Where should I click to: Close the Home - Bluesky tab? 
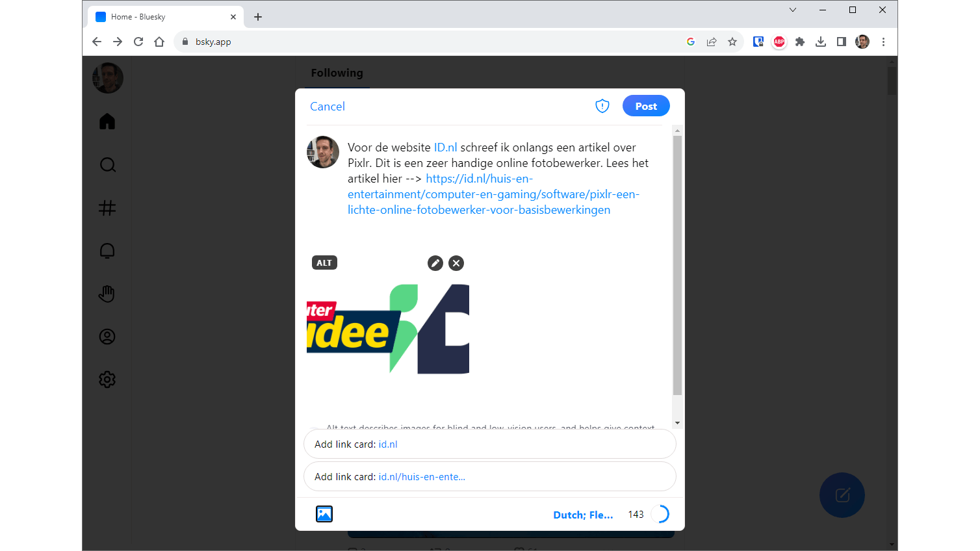tap(233, 17)
